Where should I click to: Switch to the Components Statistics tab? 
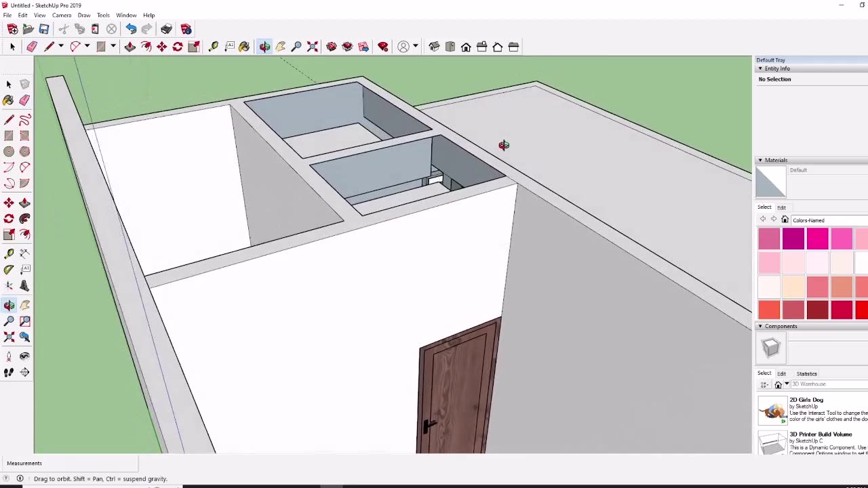coord(806,373)
